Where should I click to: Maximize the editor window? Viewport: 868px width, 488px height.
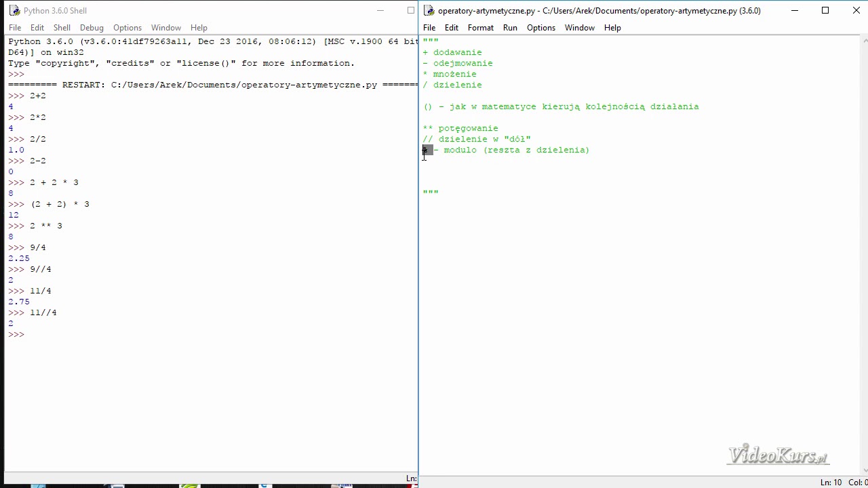tap(825, 10)
